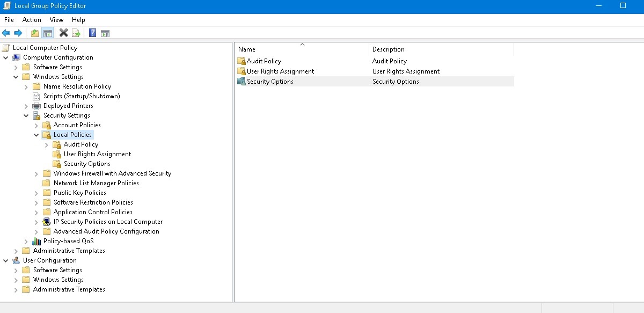Collapse the User Configuration node
The image size is (644, 313).
[x=6, y=260]
